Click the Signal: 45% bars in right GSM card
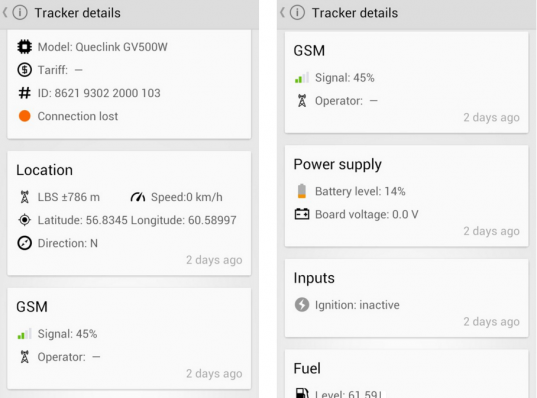This screenshot has height=398, width=537. (x=302, y=78)
